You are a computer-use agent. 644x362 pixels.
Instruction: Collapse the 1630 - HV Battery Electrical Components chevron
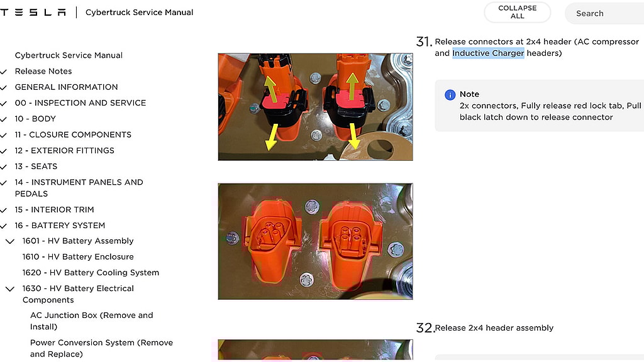coord(10,289)
